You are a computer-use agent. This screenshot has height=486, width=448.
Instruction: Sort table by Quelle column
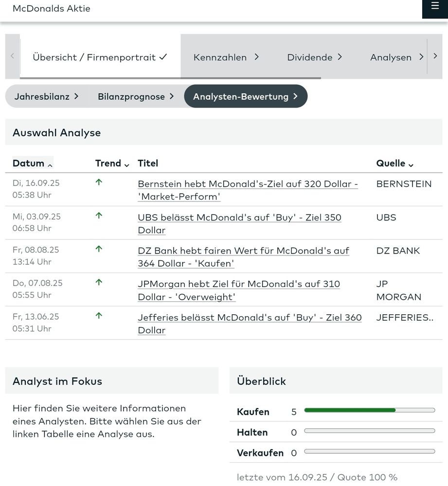[394, 163]
